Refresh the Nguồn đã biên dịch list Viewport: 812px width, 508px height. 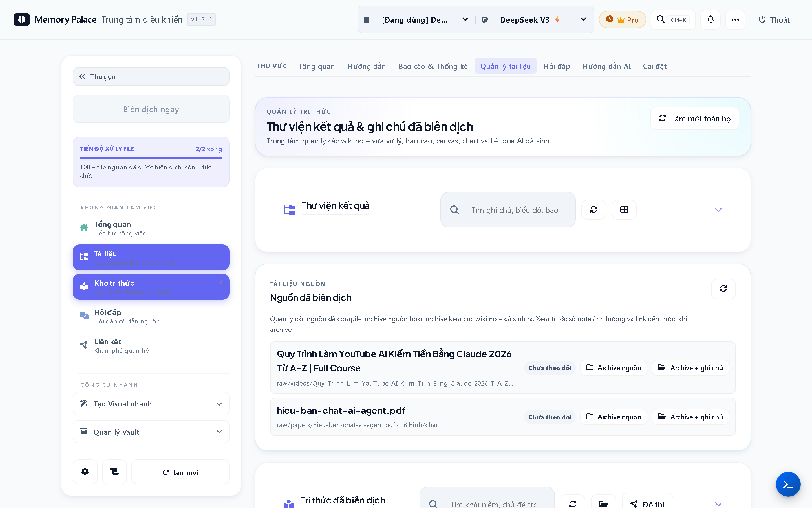click(723, 289)
